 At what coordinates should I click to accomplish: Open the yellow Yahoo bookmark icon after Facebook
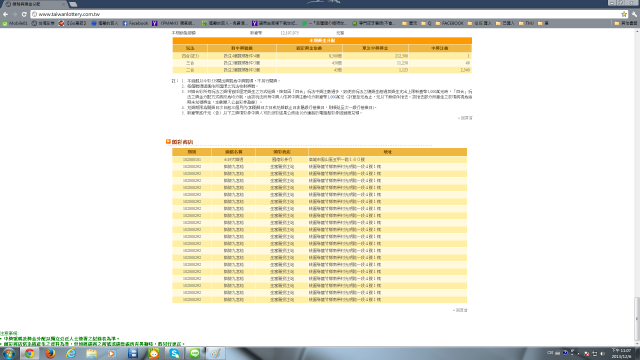(155, 23)
